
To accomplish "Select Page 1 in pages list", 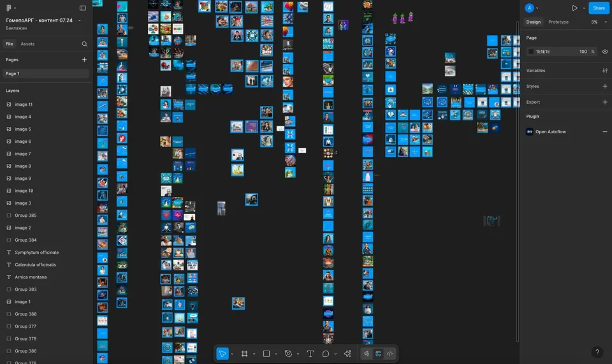I will click(x=46, y=74).
